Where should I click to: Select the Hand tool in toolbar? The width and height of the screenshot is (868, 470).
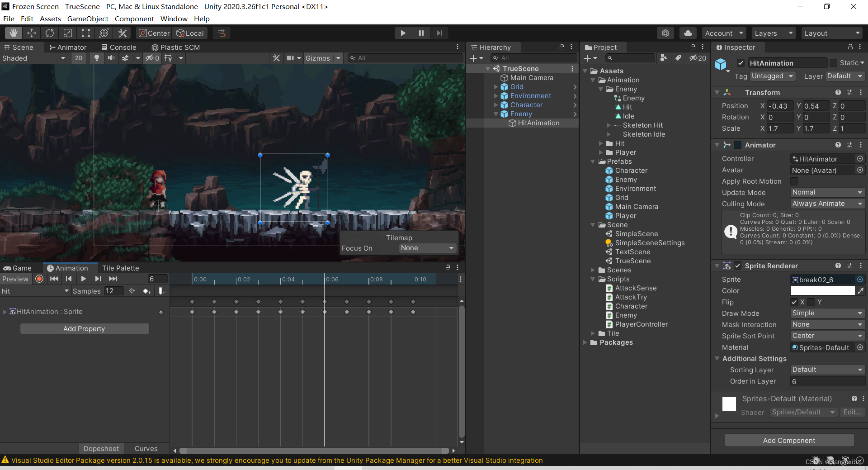click(14, 33)
